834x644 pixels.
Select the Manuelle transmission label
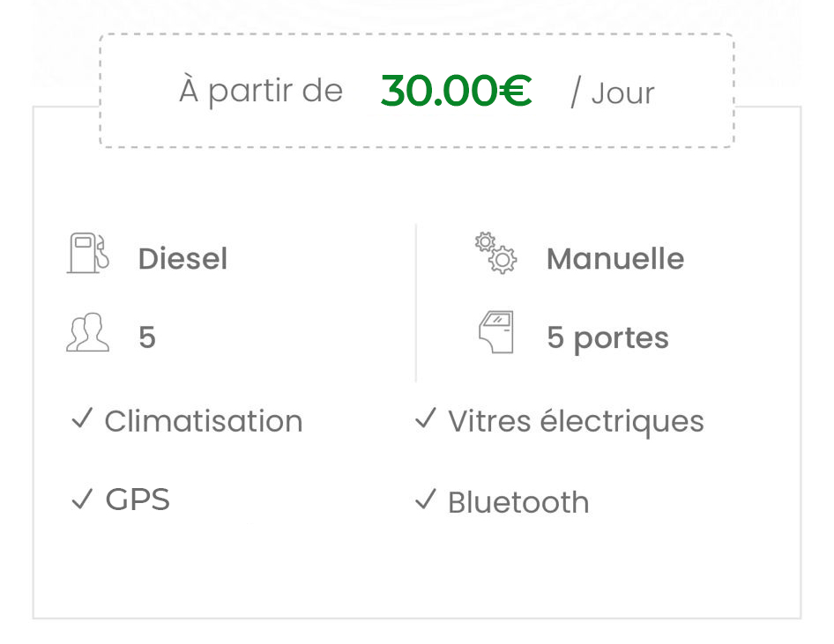click(615, 259)
